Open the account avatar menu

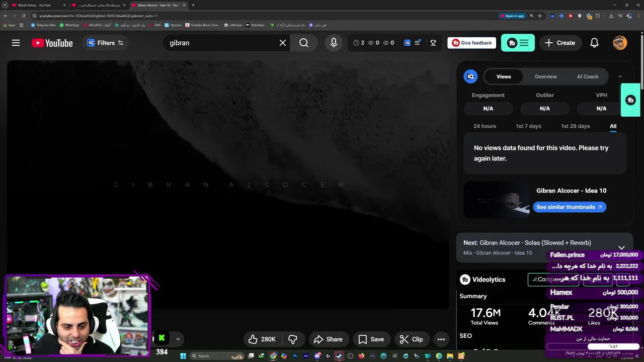620,43
